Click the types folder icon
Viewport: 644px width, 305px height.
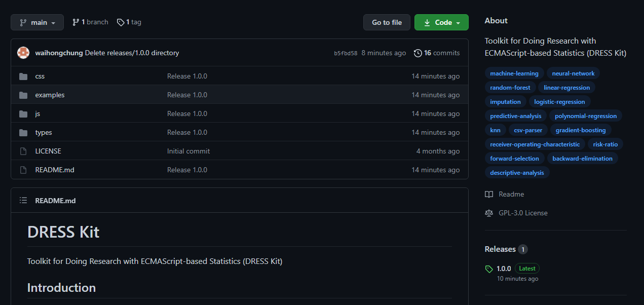coord(23,133)
